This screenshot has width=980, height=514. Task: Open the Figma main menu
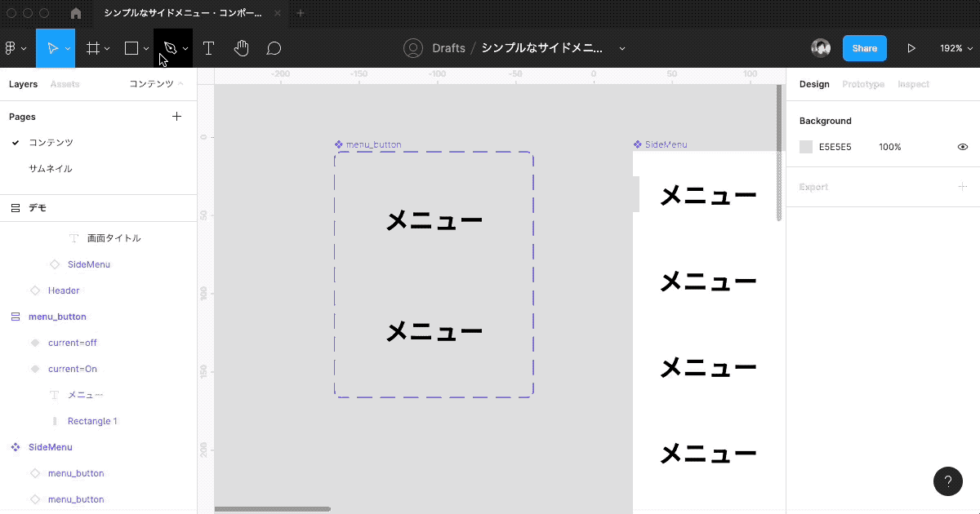pyautogui.click(x=11, y=48)
